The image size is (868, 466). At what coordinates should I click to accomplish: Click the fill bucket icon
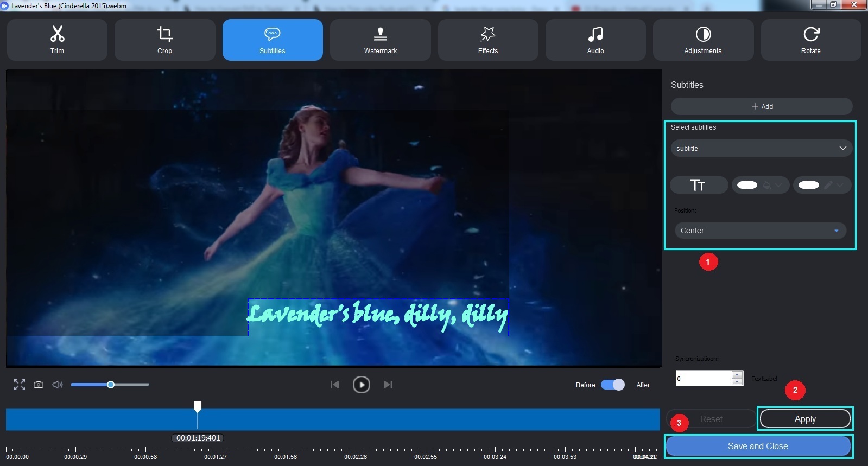tap(767, 185)
